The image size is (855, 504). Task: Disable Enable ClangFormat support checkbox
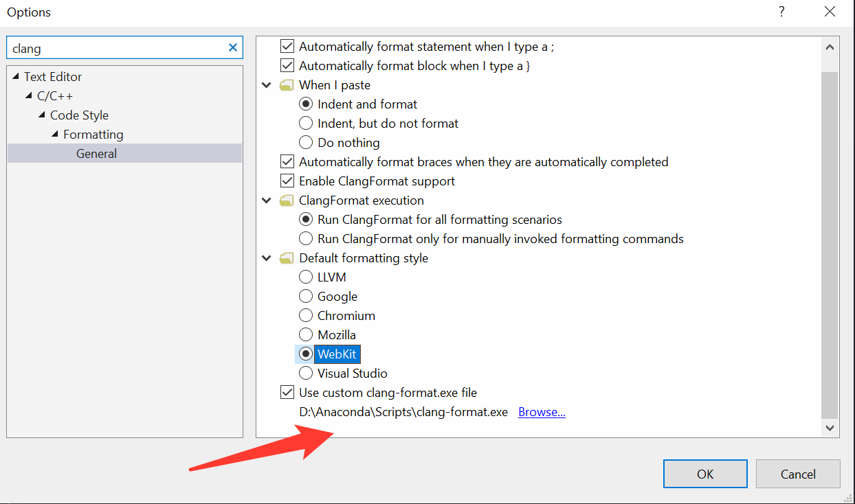click(x=287, y=181)
